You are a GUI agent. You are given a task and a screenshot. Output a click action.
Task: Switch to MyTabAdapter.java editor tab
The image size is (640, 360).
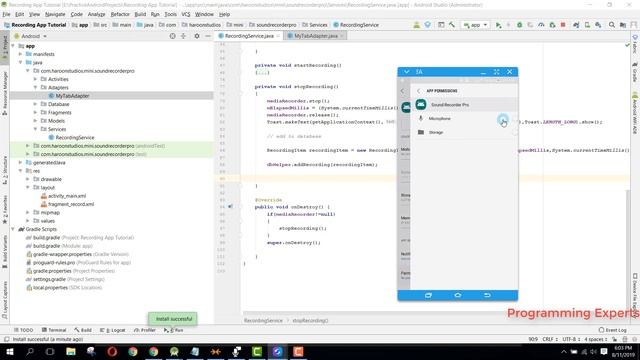click(315, 36)
